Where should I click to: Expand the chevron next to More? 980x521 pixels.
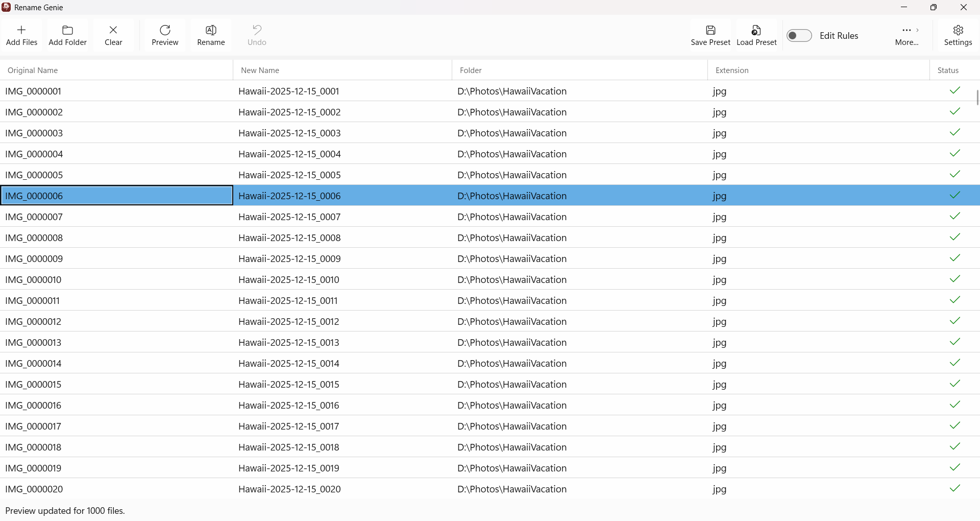tap(918, 30)
